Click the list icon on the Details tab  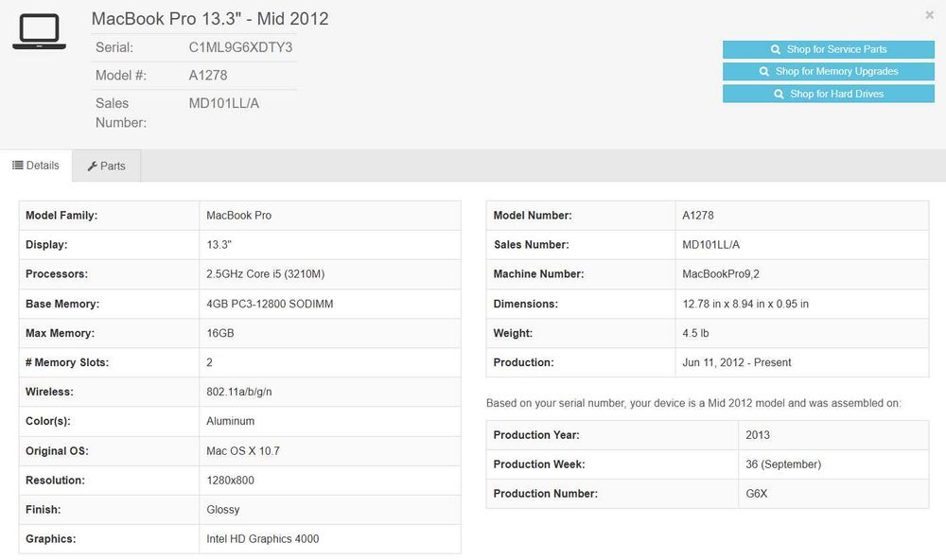pos(18,166)
